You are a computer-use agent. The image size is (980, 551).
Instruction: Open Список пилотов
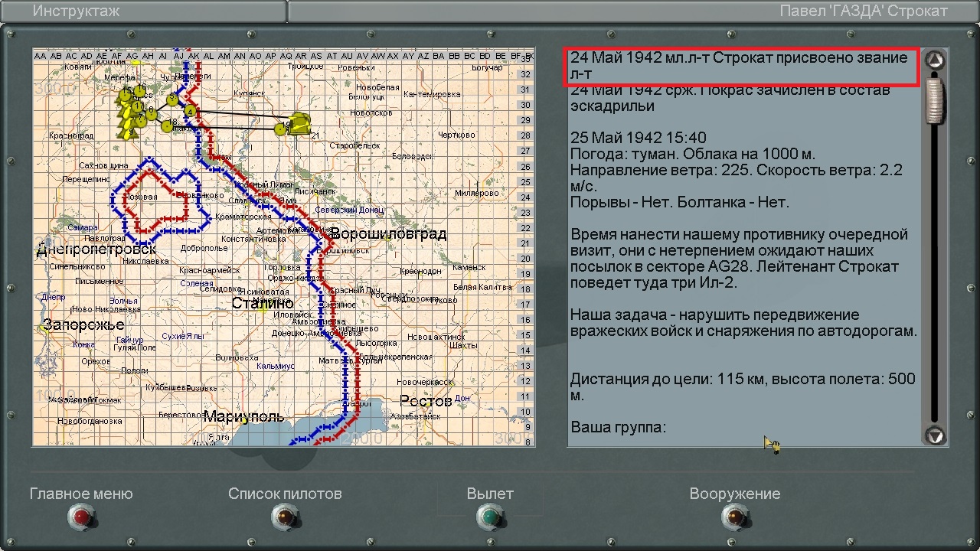pyautogui.click(x=285, y=518)
